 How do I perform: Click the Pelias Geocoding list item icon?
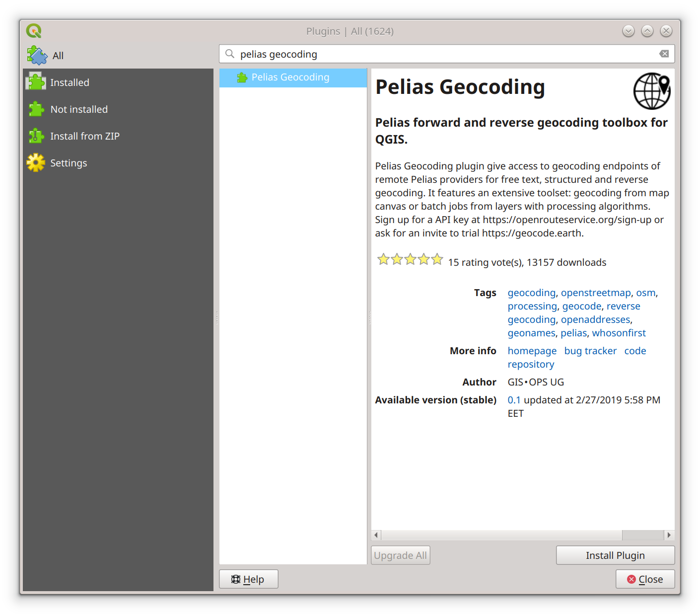tap(242, 77)
